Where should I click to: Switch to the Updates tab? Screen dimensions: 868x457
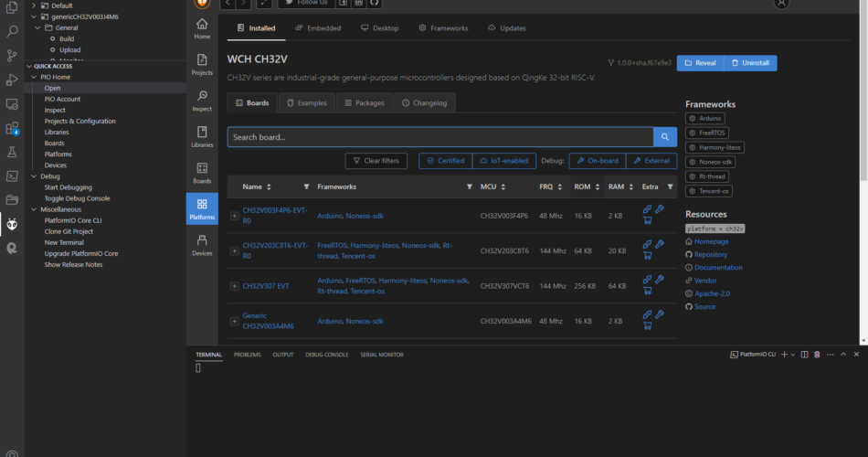pos(507,27)
